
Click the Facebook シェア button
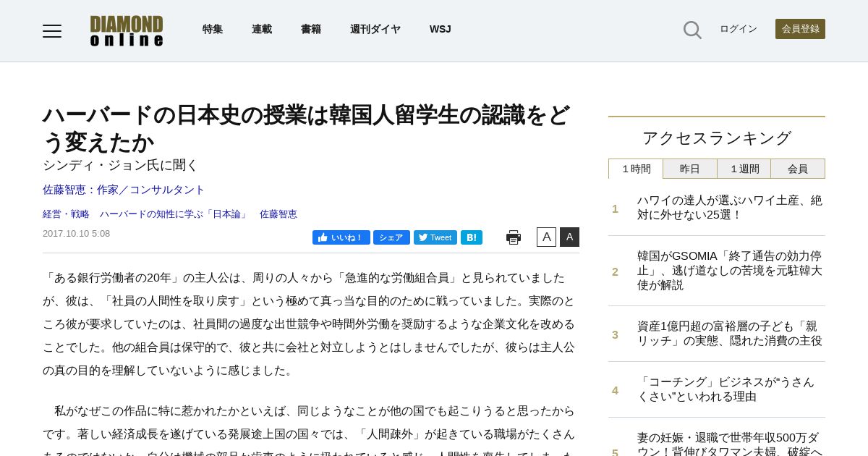click(x=391, y=237)
